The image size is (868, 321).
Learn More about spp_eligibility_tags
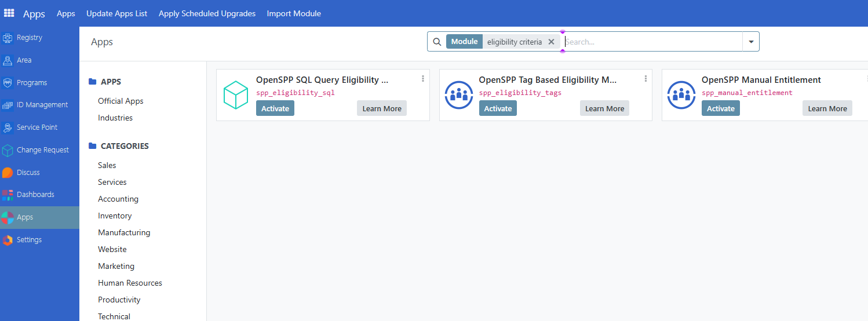pos(604,108)
